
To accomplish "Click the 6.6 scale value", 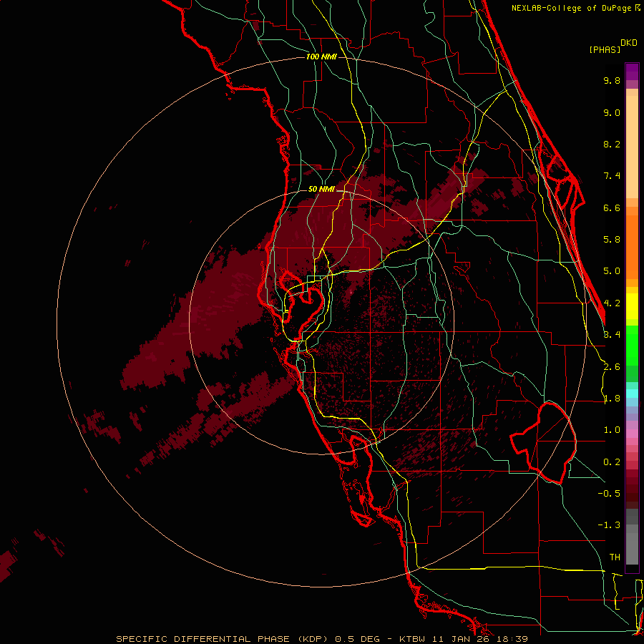I will point(612,208).
